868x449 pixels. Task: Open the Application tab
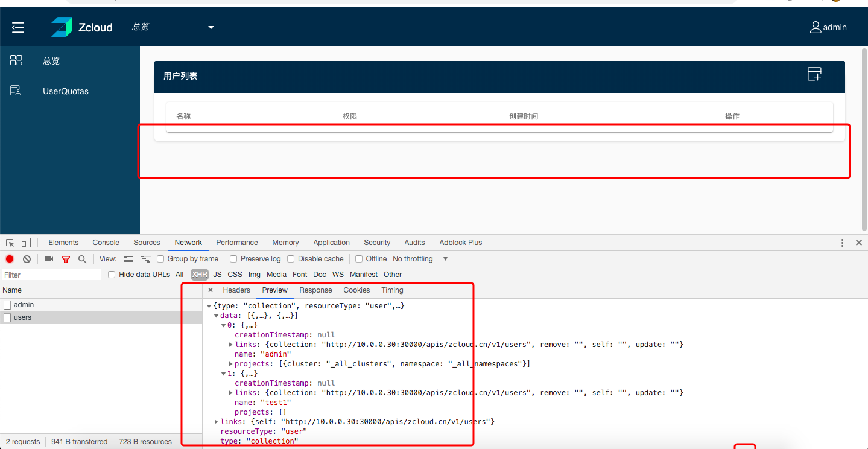point(331,243)
